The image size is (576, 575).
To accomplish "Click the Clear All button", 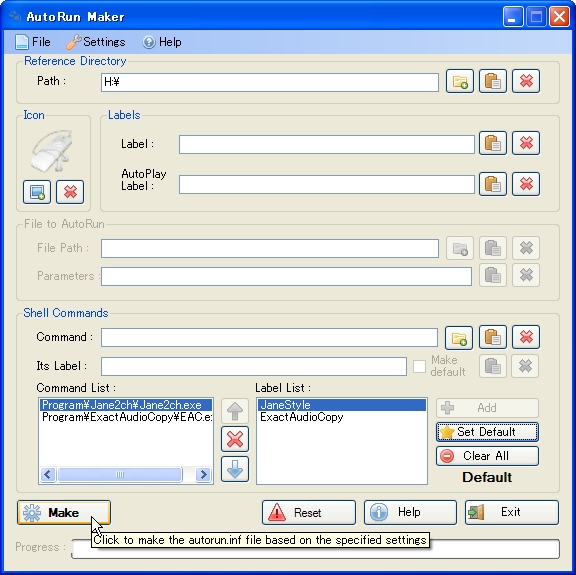I will click(x=487, y=456).
